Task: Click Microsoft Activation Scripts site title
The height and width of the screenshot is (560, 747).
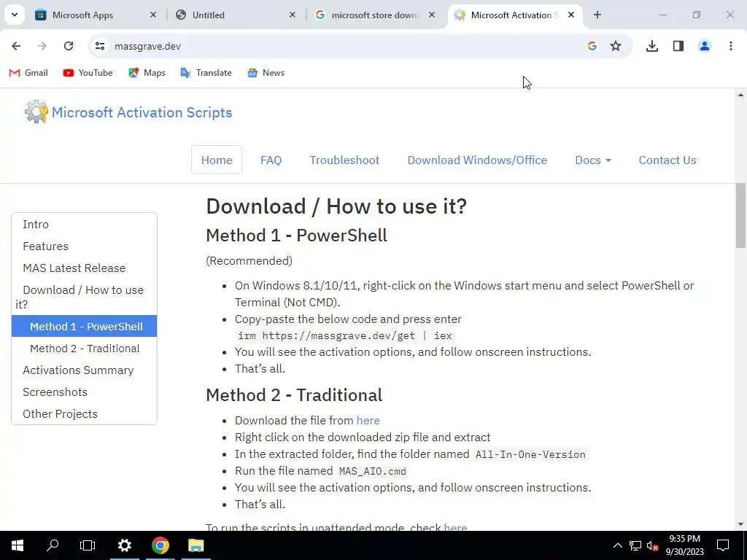Action: click(x=142, y=112)
